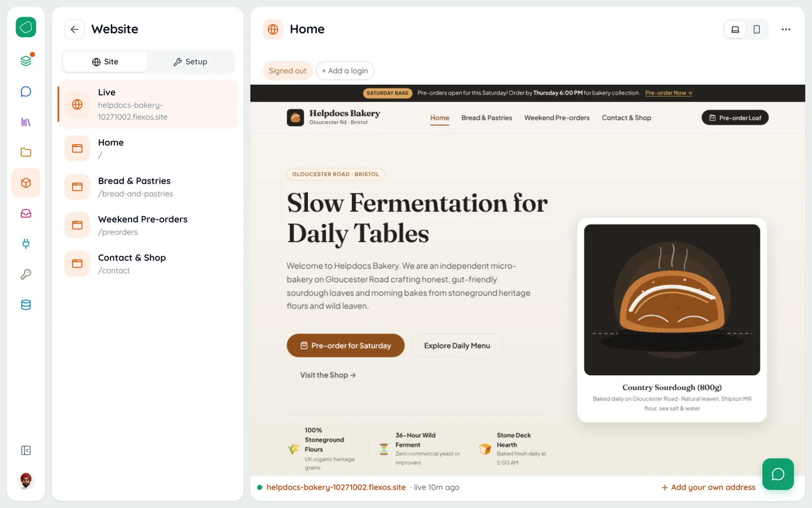
Task: Click the Explore Daily Menu button
Action: click(457, 345)
